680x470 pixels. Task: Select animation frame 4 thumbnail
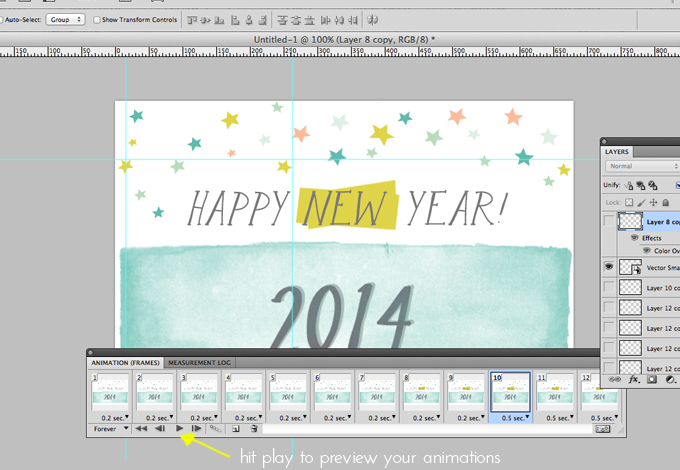(x=243, y=392)
